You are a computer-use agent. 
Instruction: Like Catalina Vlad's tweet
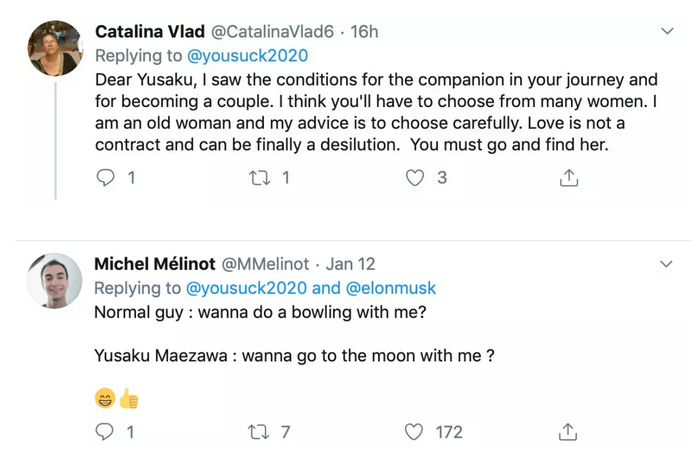[415, 178]
